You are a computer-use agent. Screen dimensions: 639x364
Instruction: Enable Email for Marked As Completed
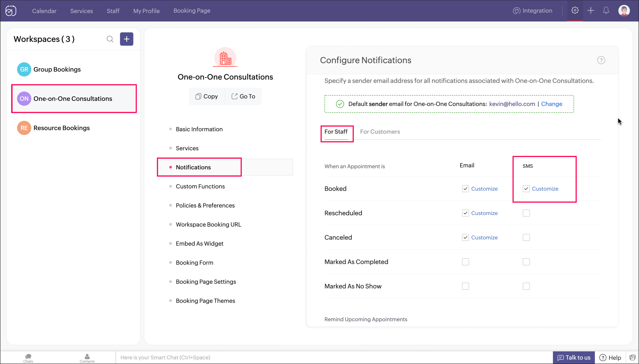coord(465,262)
